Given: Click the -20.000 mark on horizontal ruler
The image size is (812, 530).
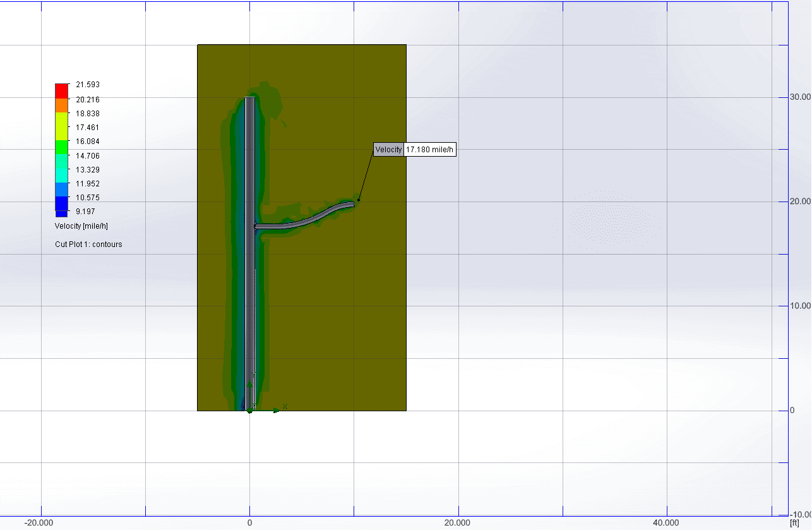Looking at the screenshot, I should click(39, 523).
